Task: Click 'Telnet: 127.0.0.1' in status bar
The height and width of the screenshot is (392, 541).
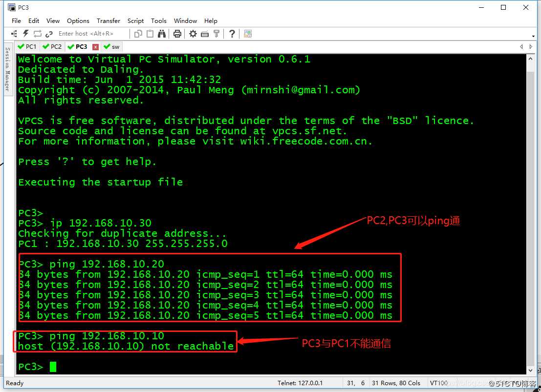Action: 300,383
